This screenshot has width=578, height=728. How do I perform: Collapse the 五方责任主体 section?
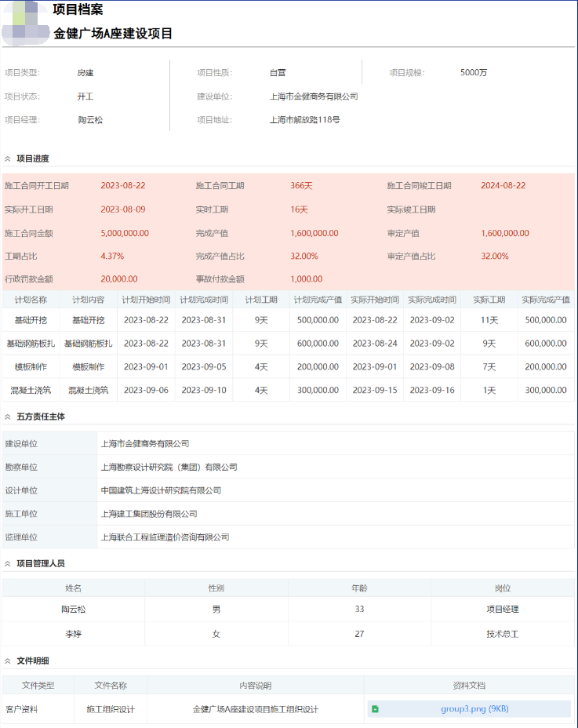[7, 417]
